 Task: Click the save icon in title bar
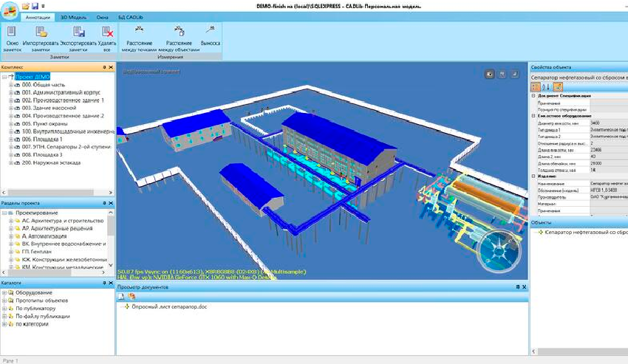pyautogui.click(x=36, y=5)
